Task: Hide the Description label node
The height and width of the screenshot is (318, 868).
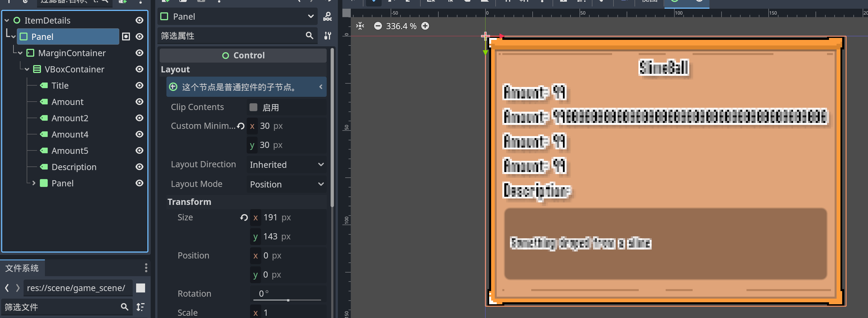Action: (139, 167)
